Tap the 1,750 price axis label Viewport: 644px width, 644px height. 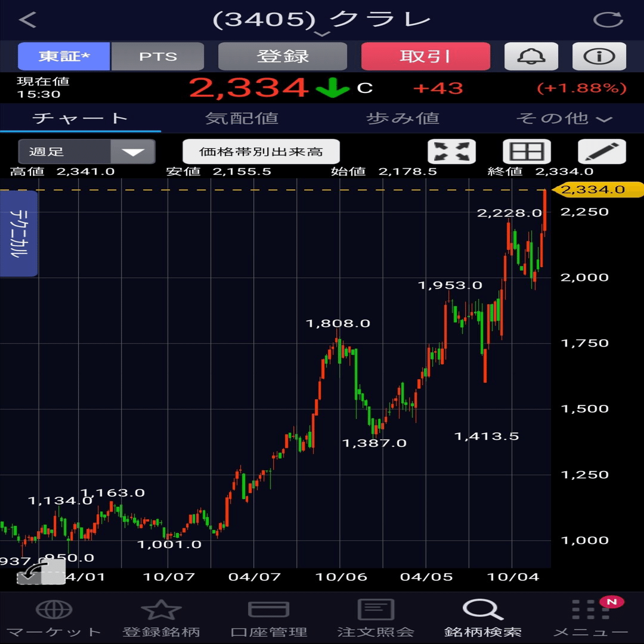coord(584,343)
